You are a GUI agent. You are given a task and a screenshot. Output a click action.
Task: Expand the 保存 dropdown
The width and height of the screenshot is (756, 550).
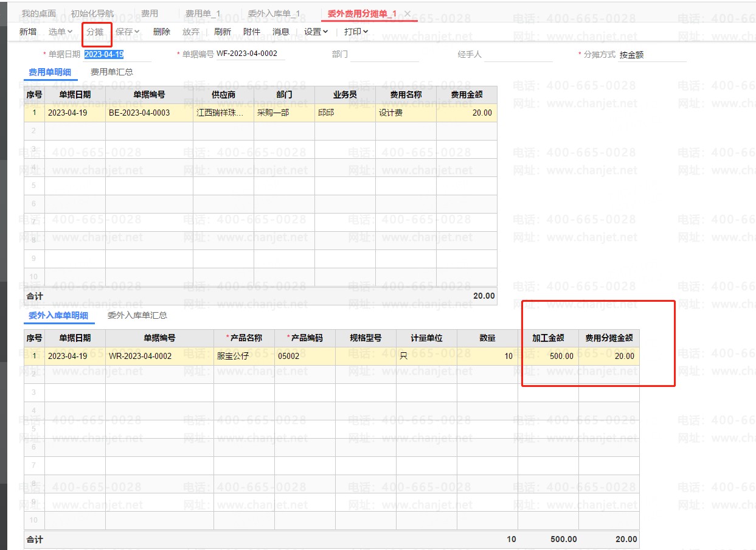tap(127, 32)
